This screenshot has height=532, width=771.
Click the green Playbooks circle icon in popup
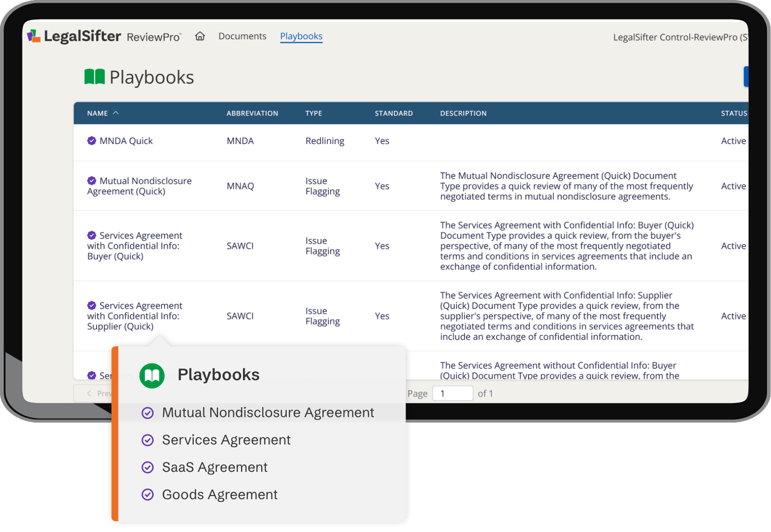(152, 376)
